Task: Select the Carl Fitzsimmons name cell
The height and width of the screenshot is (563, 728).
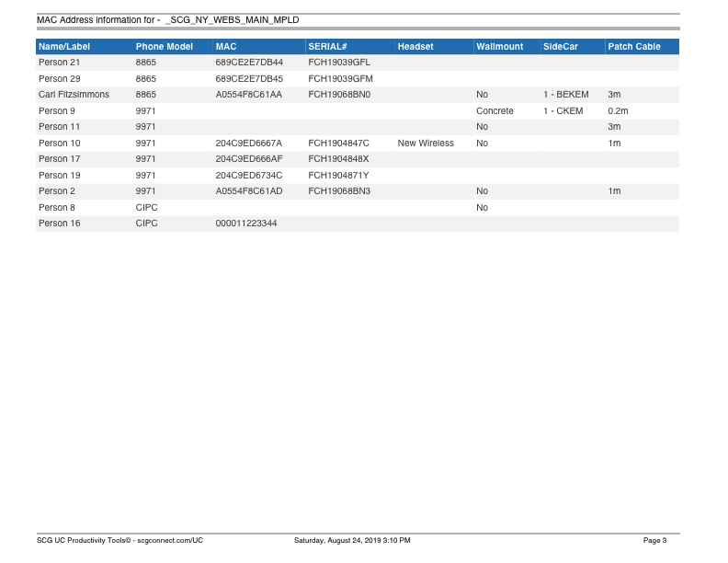Action: tap(74, 95)
